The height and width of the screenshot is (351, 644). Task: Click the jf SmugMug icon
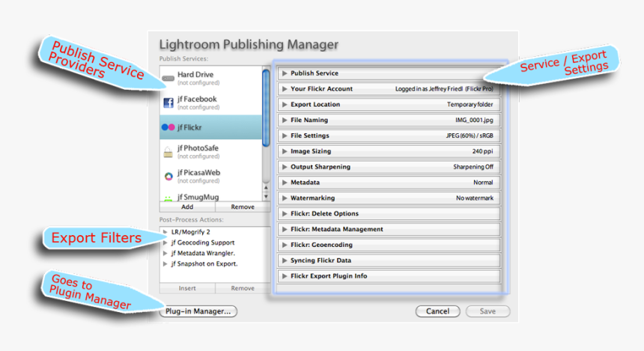pos(168,198)
